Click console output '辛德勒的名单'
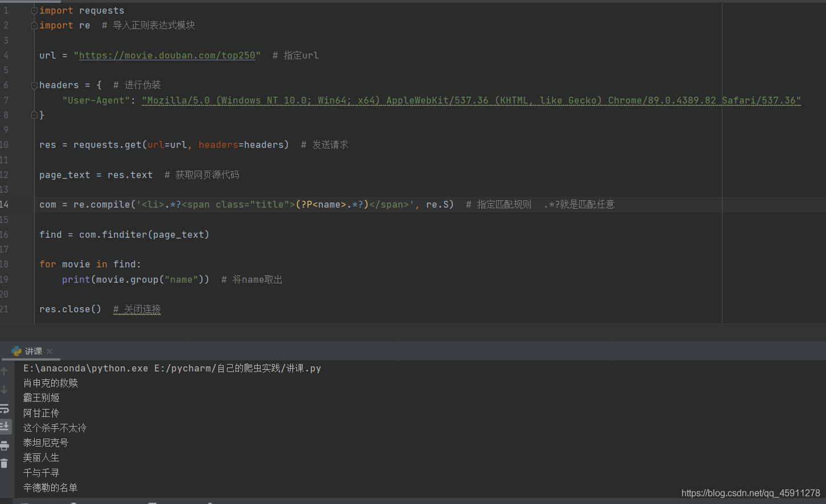Viewport: 826px width, 504px height. 51,488
